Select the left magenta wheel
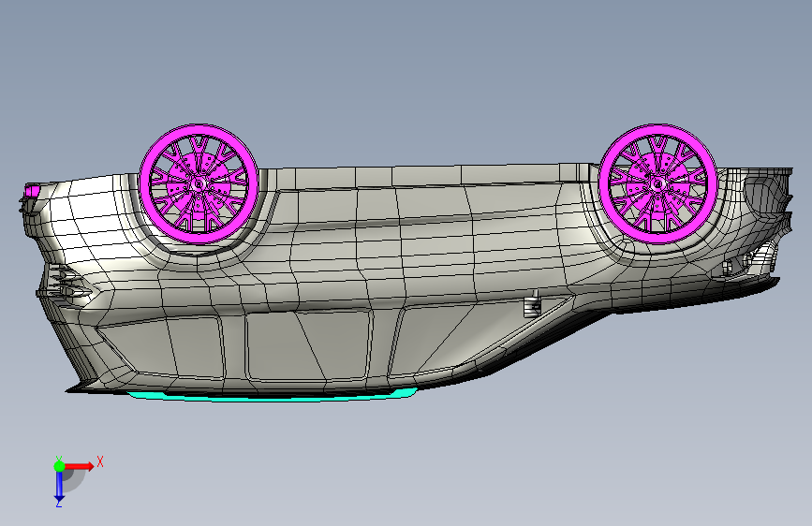The image size is (812, 526). click(x=199, y=183)
